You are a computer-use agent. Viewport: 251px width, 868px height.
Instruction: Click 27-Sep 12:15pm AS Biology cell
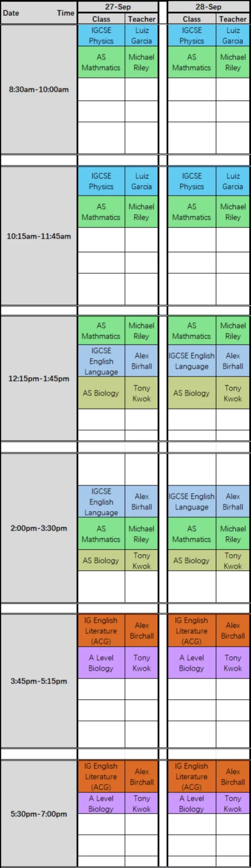(x=101, y=393)
